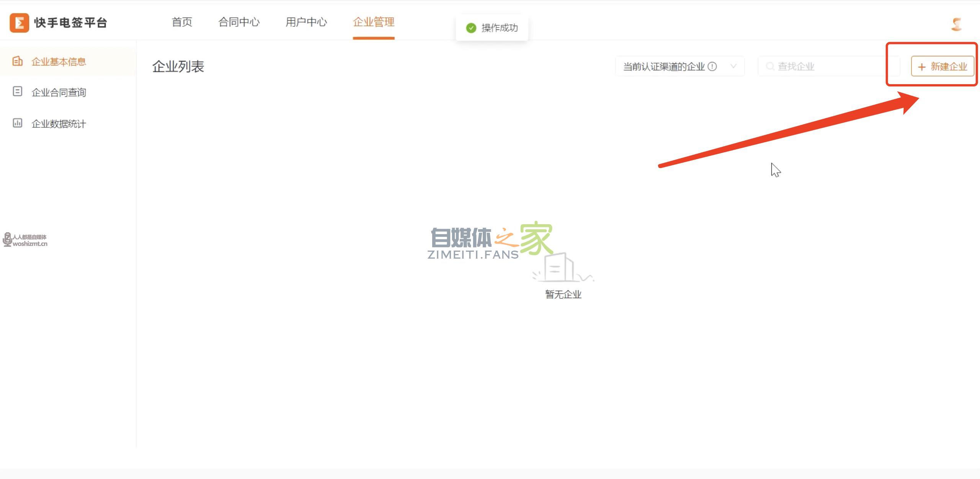Screen dimensions: 980x479
Task: Open 企业数据统计 in the sidebar
Action: [x=59, y=124]
